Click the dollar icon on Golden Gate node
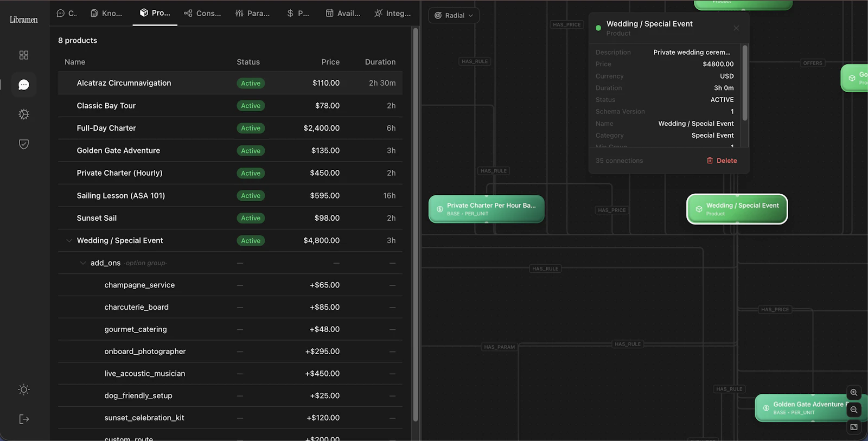The height and width of the screenshot is (441, 868). (766, 408)
